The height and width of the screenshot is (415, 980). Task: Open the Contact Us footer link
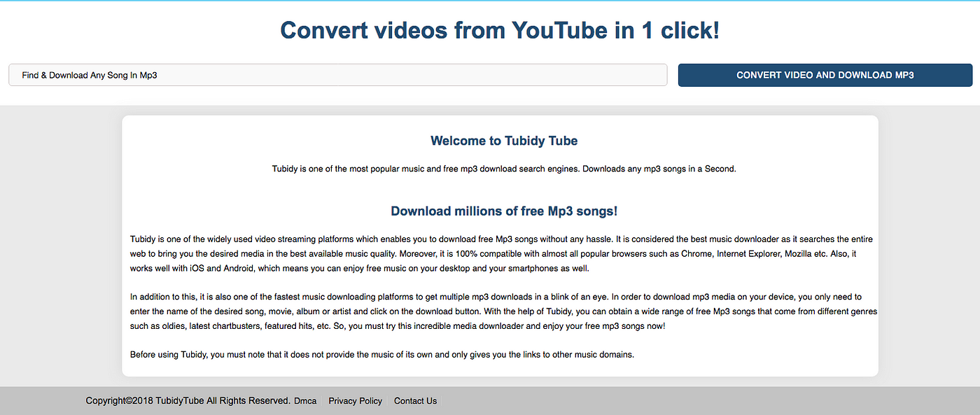click(415, 401)
